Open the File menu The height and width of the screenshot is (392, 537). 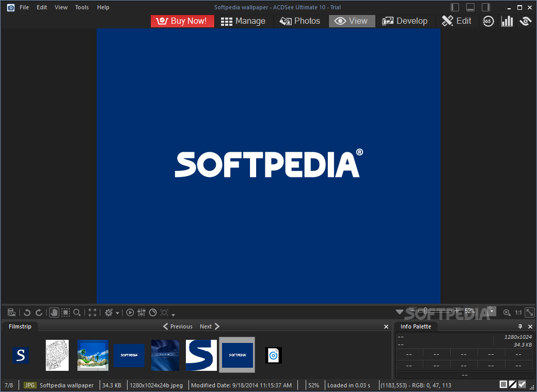pos(24,7)
